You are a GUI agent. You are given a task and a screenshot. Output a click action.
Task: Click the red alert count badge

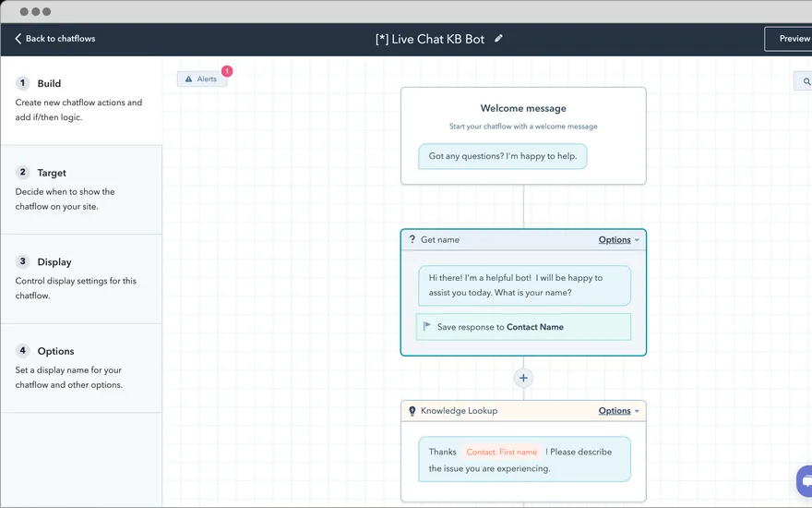point(227,71)
